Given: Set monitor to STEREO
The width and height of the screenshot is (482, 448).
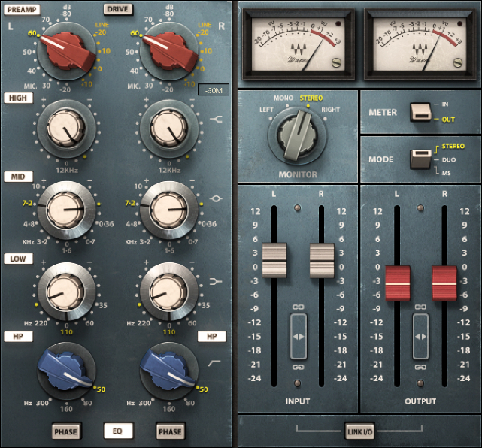Looking at the screenshot, I should point(311,98).
